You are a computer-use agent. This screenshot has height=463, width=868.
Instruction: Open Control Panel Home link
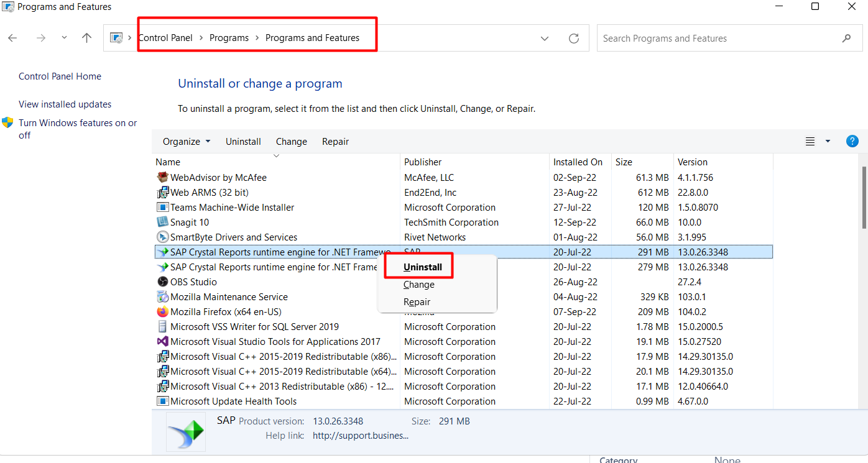point(60,76)
